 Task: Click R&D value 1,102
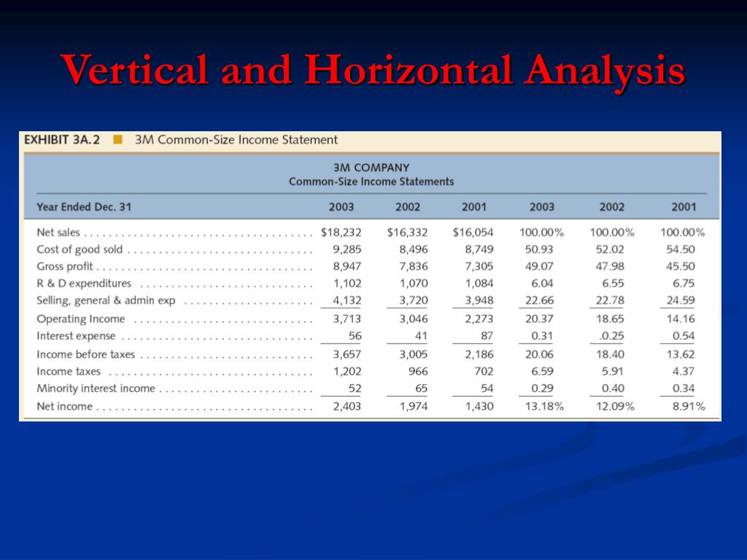(x=347, y=284)
